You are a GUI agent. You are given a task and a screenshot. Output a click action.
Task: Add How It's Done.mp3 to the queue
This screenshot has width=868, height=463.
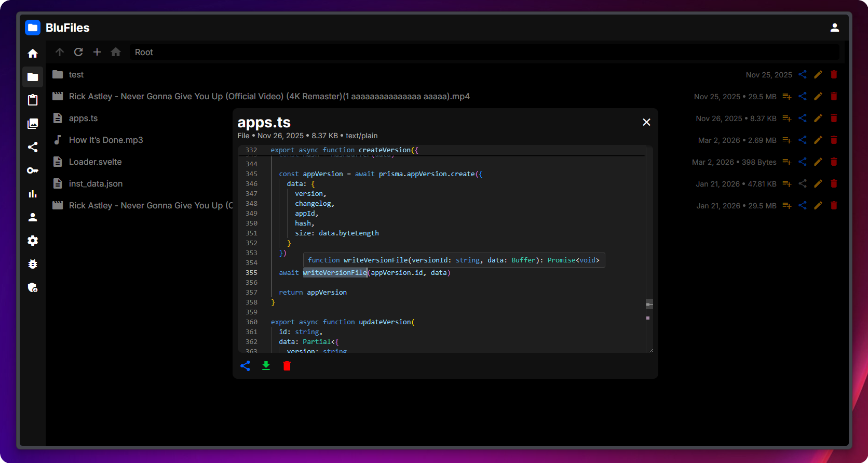click(x=787, y=140)
